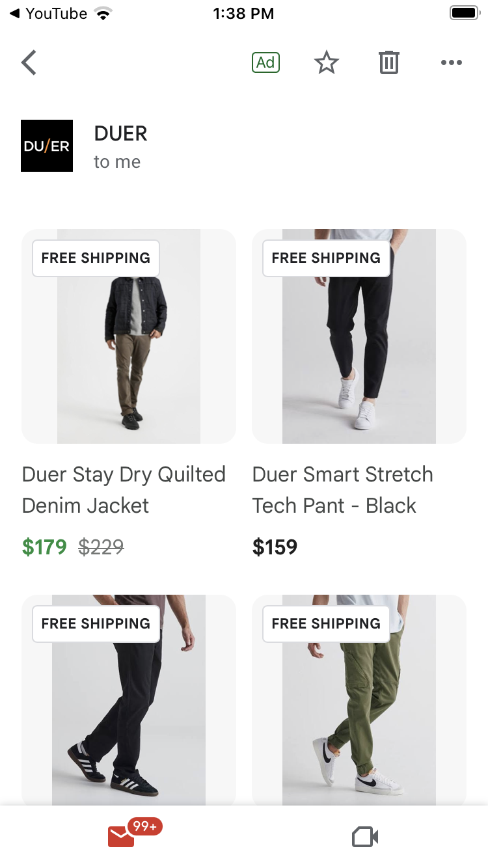Expand the 'to me' recipient details
The height and width of the screenshot is (868, 488).
point(117,162)
